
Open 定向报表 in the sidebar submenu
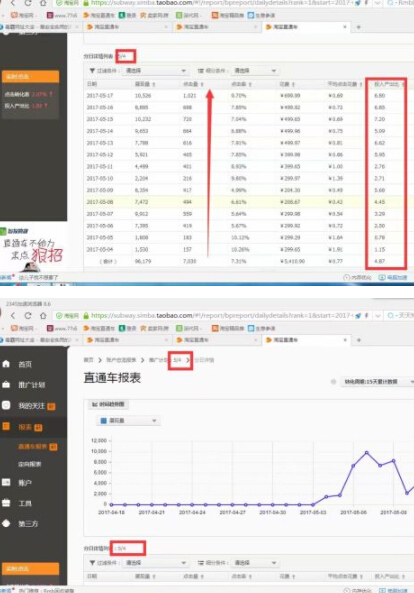(29, 464)
